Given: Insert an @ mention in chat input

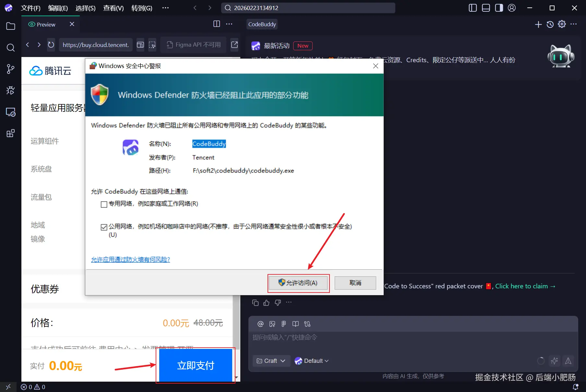Looking at the screenshot, I should (x=260, y=324).
